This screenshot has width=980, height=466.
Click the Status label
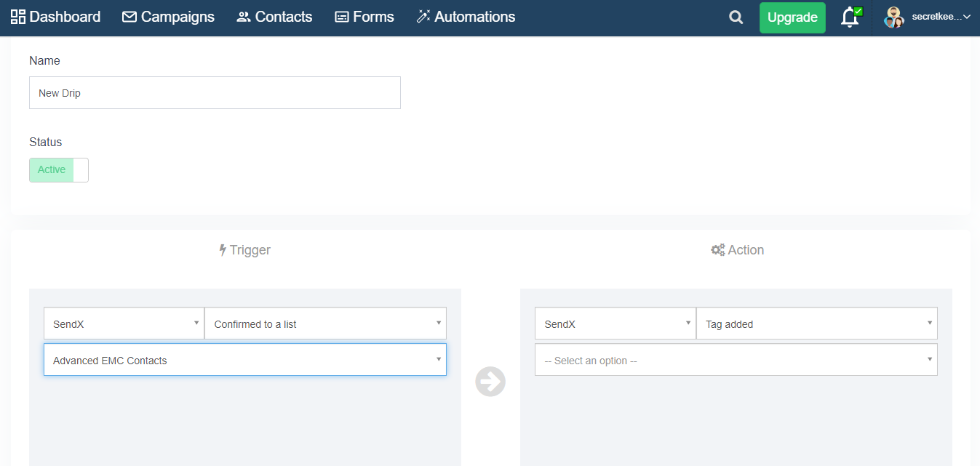46,142
